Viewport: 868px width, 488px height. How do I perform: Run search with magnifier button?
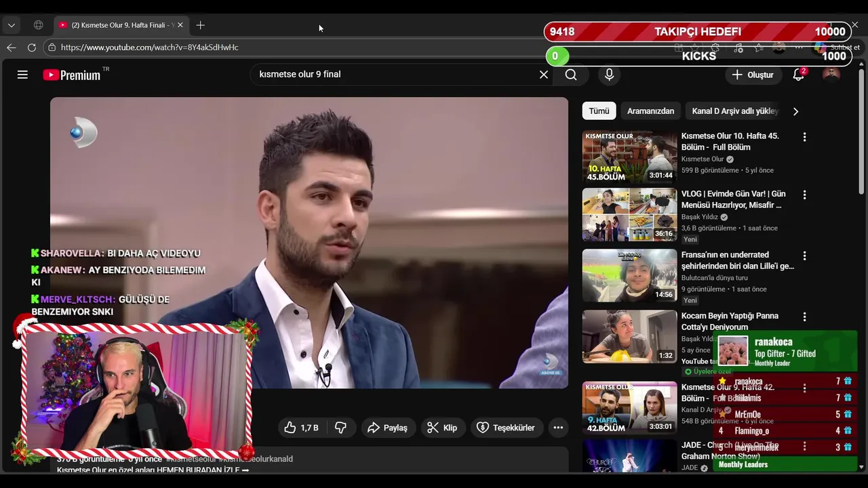571,75
